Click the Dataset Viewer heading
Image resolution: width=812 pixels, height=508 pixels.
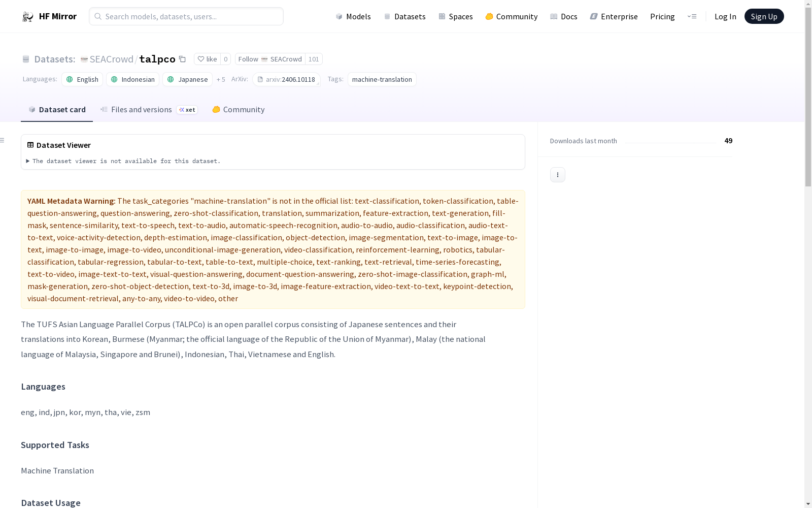click(63, 145)
